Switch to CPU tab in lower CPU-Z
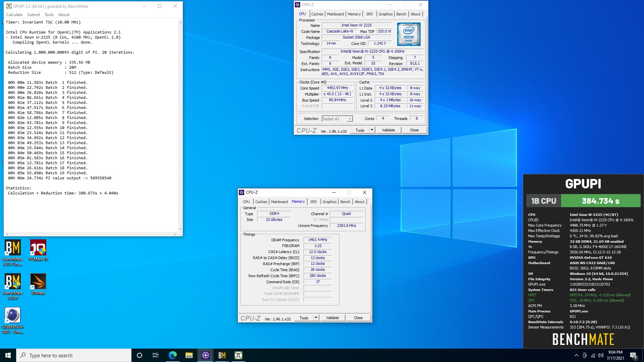Image resolution: width=644 pixels, height=362 pixels. pos(246,202)
